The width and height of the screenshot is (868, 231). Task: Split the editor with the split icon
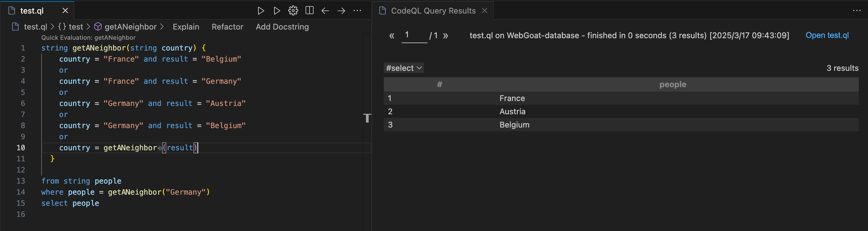click(309, 11)
